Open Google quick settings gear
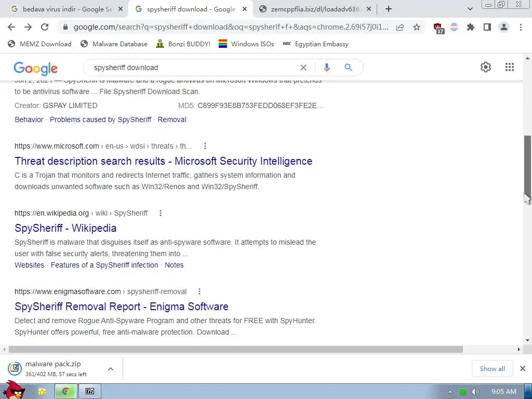 point(486,67)
